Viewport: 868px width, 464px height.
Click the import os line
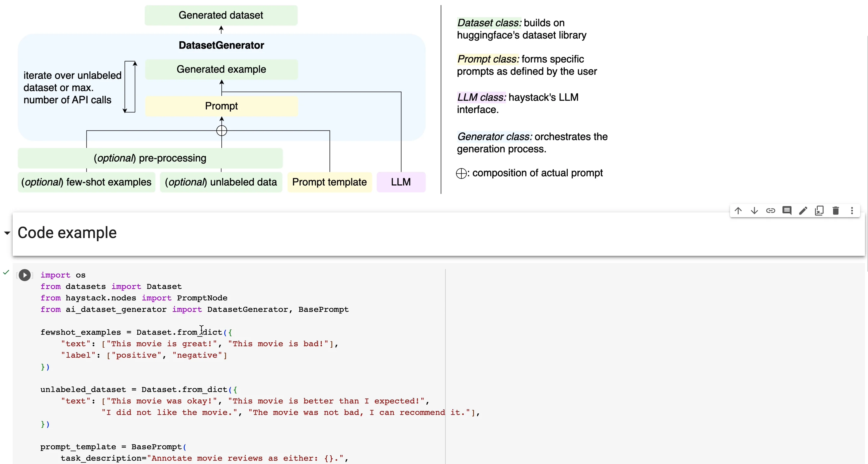point(63,275)
